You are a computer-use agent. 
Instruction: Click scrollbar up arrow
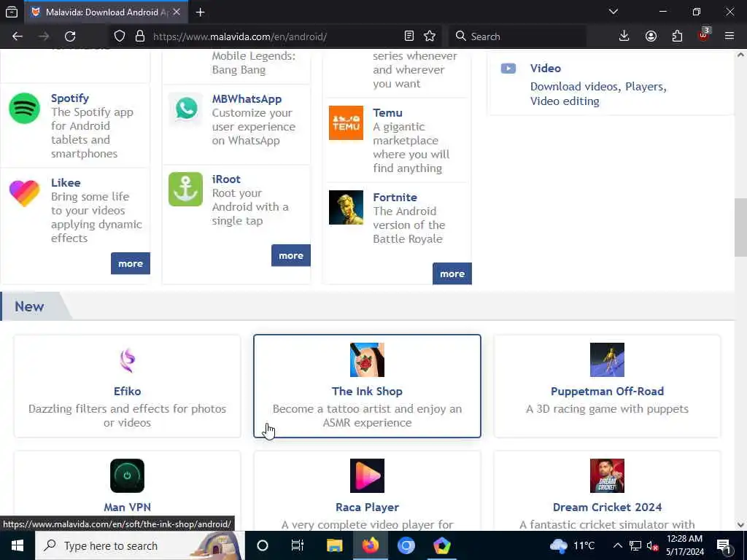[740, 54]
